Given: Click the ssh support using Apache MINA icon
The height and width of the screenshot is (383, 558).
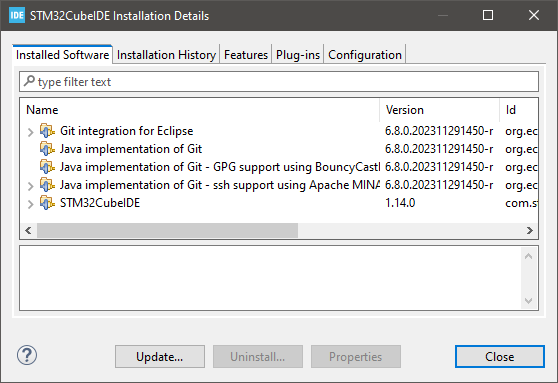Looking at the screenshot, I should (47, 185).
